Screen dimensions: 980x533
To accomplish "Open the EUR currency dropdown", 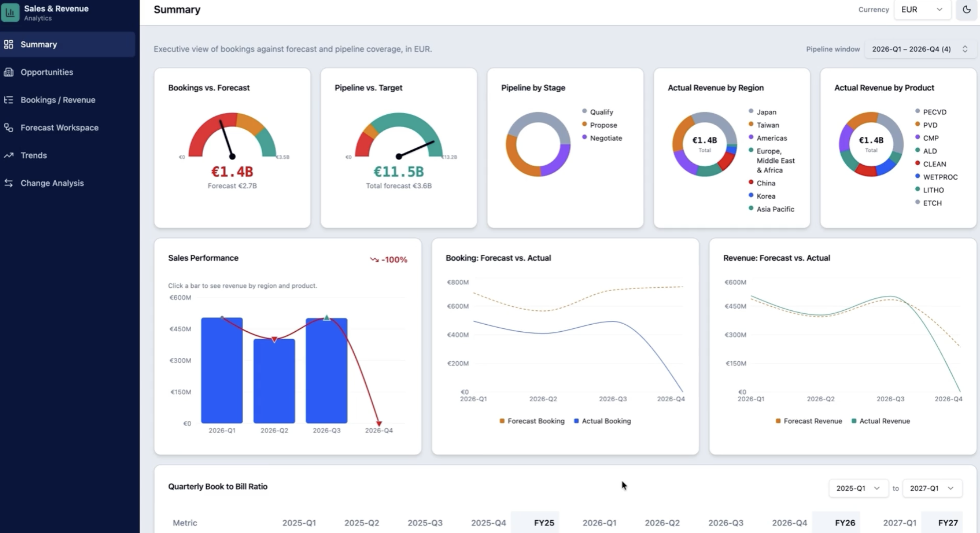I will pos(922,10).
